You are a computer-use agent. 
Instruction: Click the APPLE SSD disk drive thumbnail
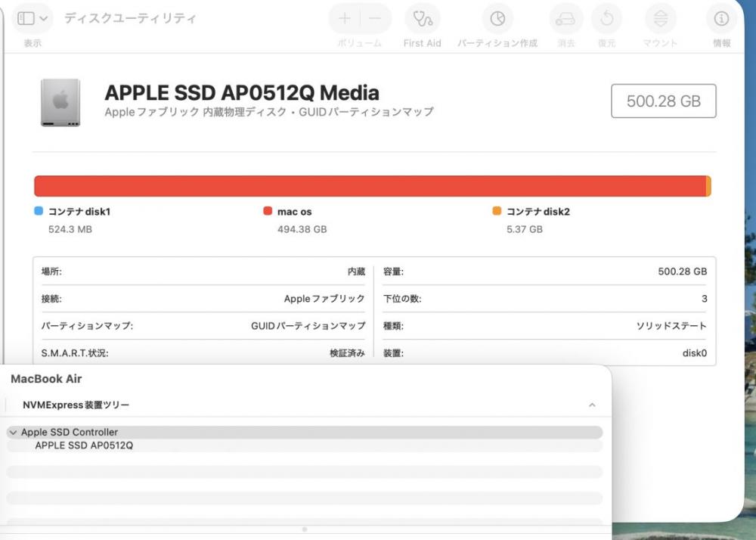(x=60, y=102)
